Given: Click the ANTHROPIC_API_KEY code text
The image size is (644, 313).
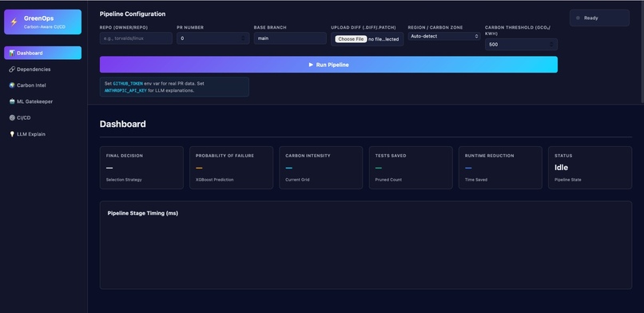Looking at the screenshot, I should (125, 90).
